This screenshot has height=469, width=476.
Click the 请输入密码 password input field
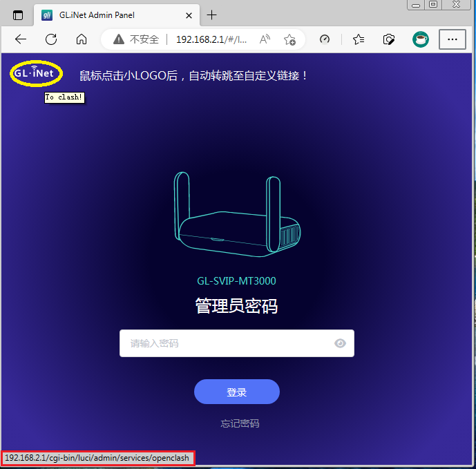(225, 343)
